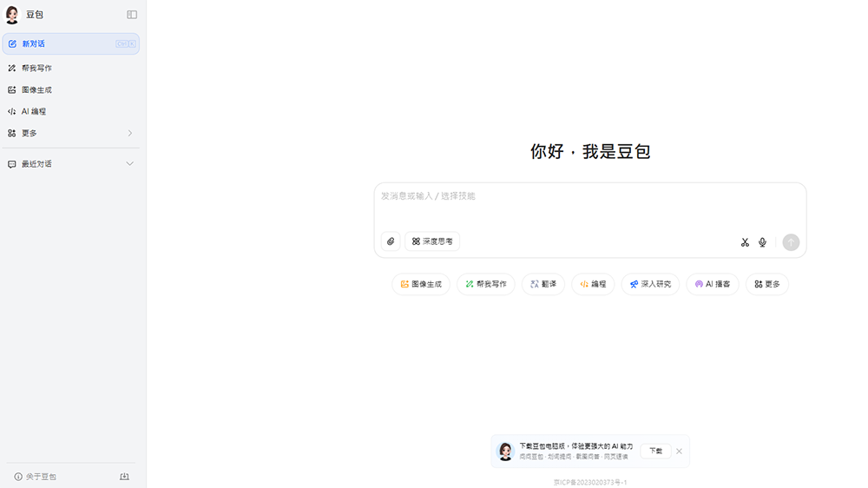
Task: Click the paperclip attachment icon
Action: click(391, 241)
